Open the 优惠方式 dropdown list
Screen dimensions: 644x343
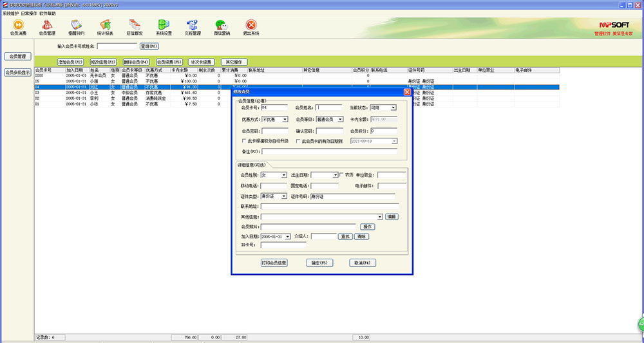click(x=285, y=119)
